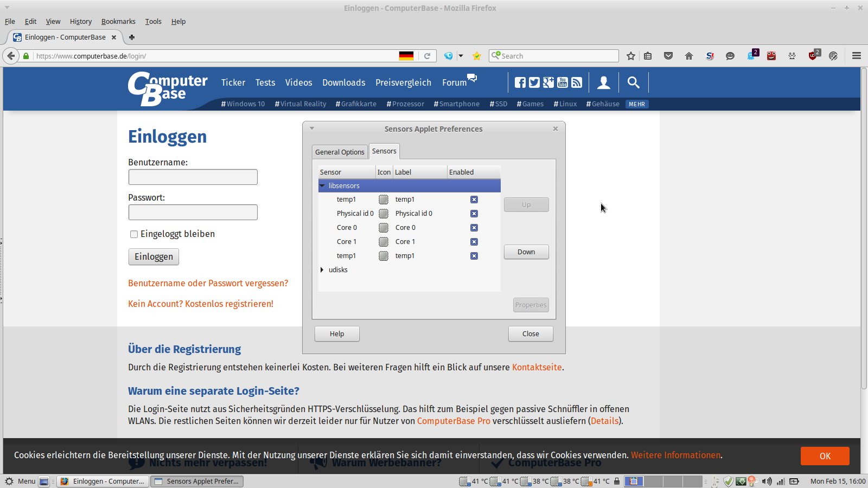Expand the udisks tree group
The width and height of the screenshot is (868, 488).
[x=322, y=270]
